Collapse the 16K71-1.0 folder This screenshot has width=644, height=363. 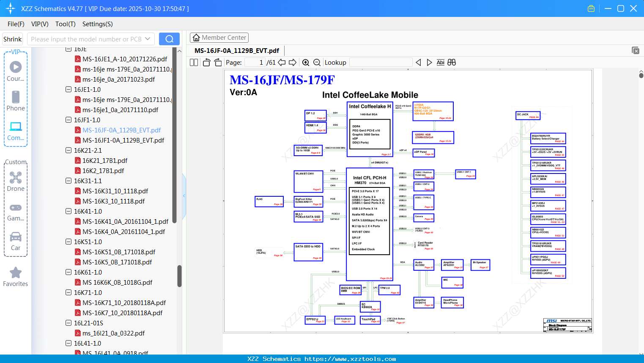(x=69, y=292)
